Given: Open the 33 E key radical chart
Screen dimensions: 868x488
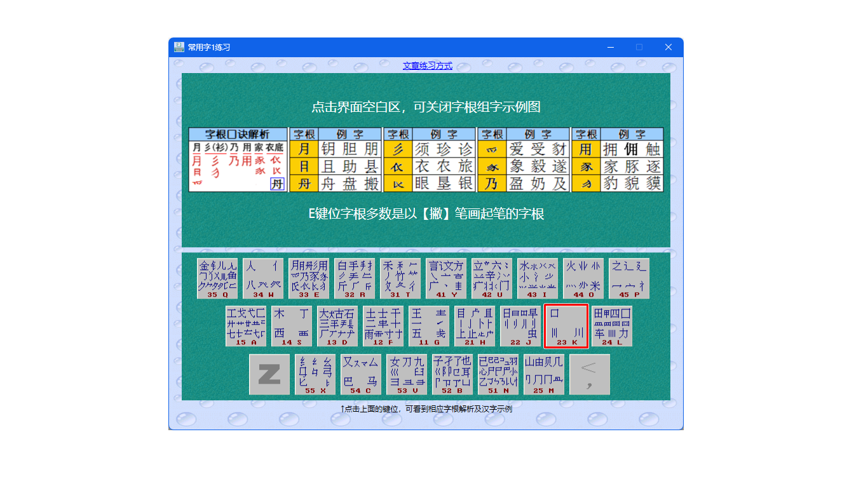Looking at the screenshot, I should [309, 278].
